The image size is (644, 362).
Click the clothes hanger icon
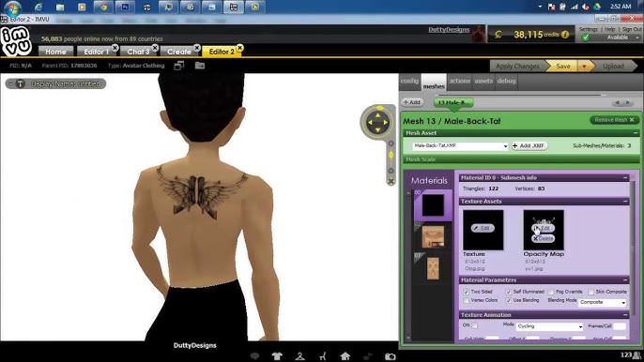click(x=299, y=355)
